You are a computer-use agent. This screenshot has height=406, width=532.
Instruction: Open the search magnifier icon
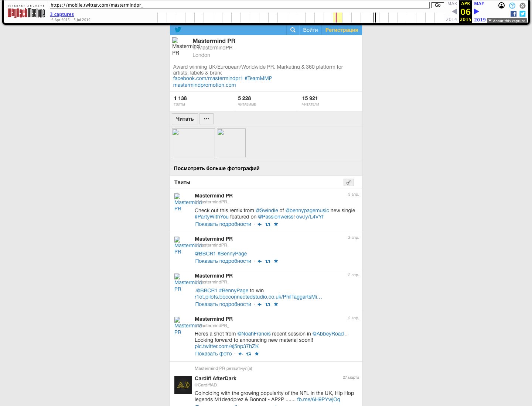pyautogui.click(x=293, y=30)
